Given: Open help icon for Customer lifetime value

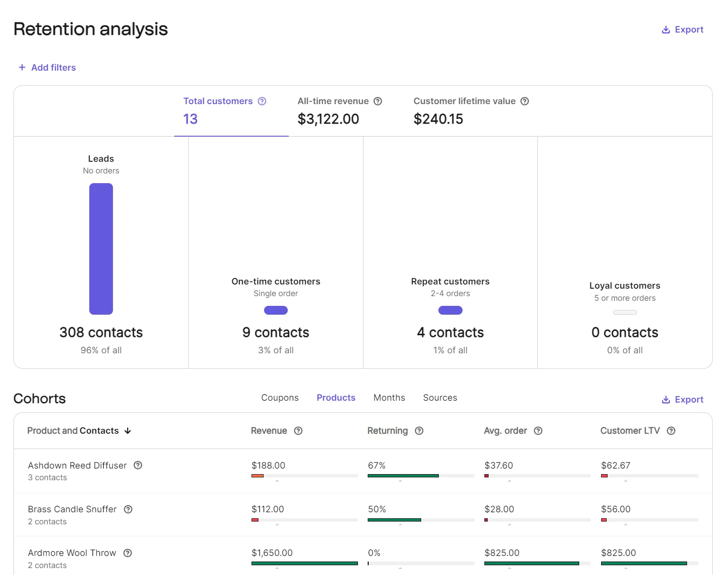Looking at the screenshot, I should coord(525,101).
